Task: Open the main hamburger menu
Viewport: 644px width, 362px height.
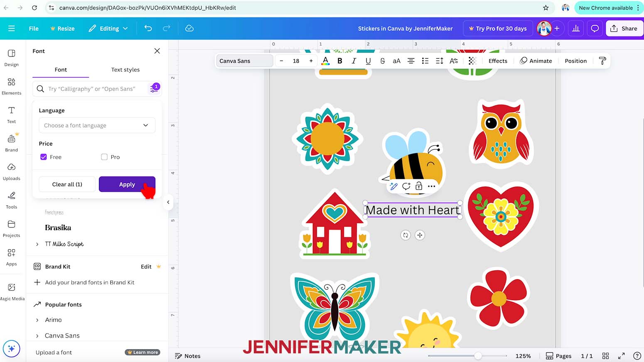Action: 12,28
